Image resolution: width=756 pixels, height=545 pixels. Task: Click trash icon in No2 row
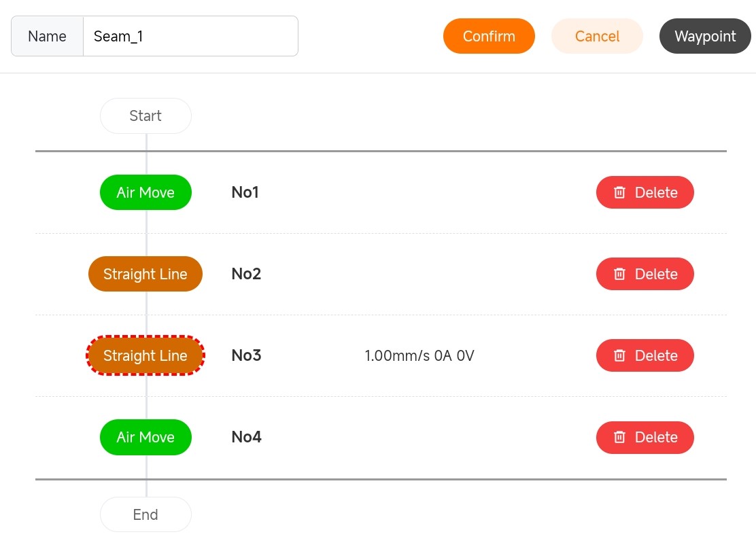[619, 275]
